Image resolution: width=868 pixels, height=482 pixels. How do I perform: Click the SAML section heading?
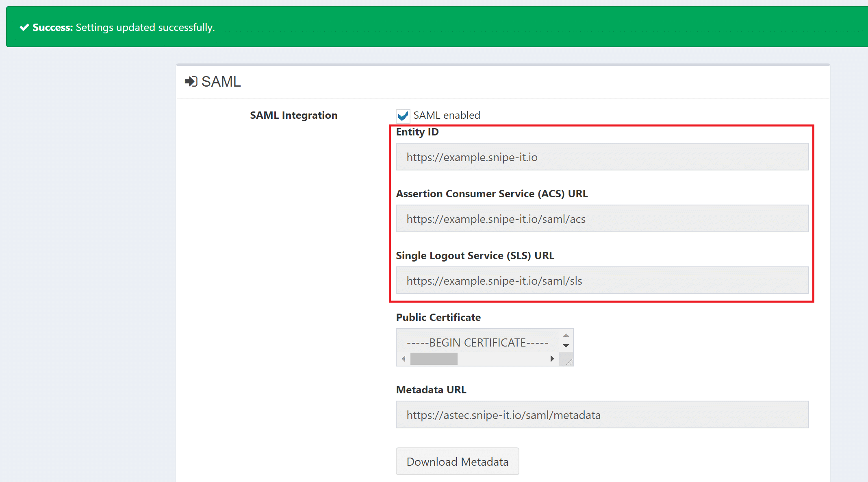[x=221, y=82]
